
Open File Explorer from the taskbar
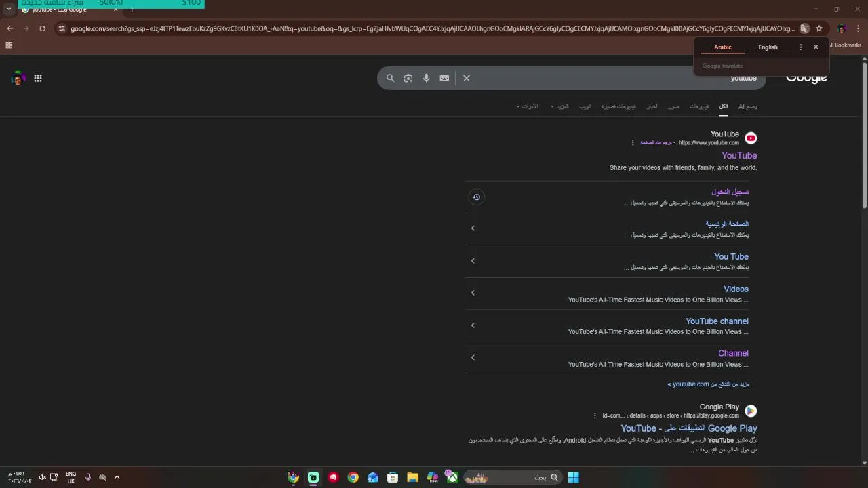pos(412,477)
